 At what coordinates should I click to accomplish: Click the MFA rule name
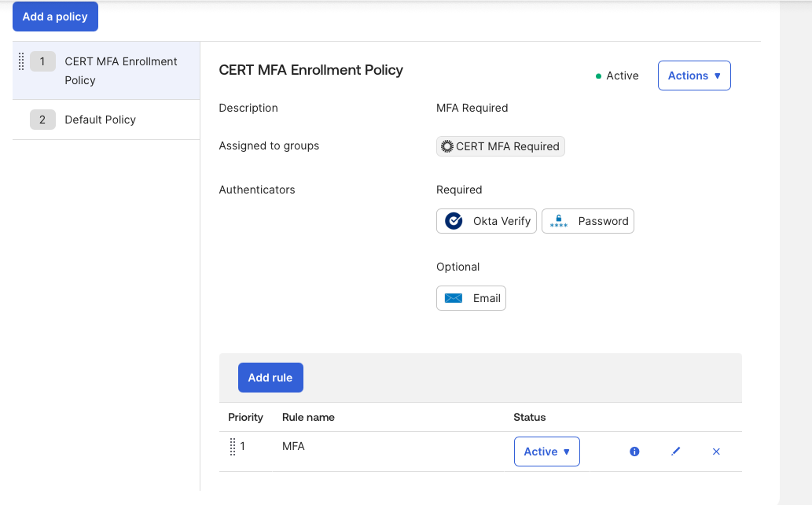click(293, 447)
